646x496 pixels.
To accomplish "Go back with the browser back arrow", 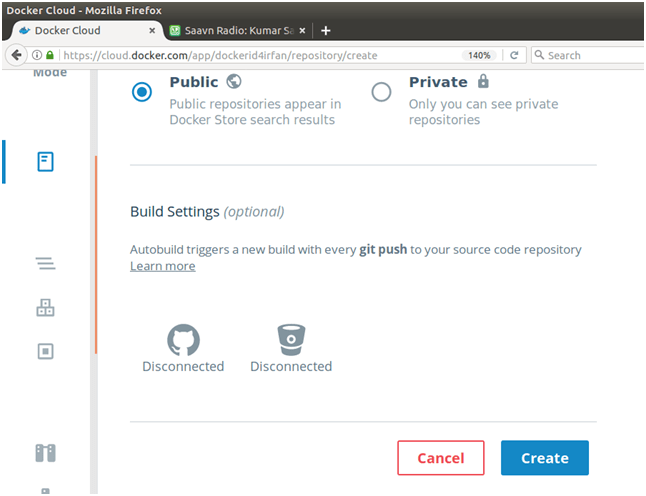I will coord(16,55).
